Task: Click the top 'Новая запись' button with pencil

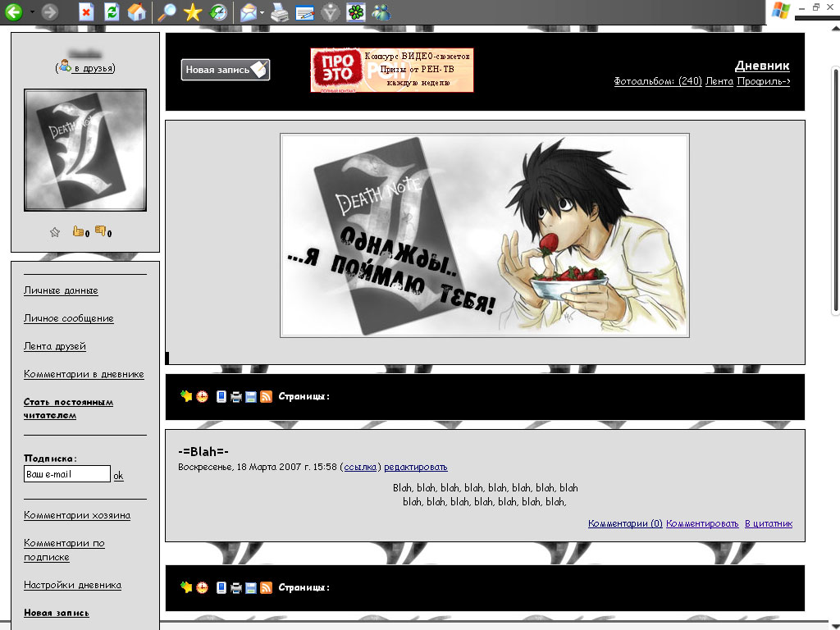Action: tap(226, 70)
